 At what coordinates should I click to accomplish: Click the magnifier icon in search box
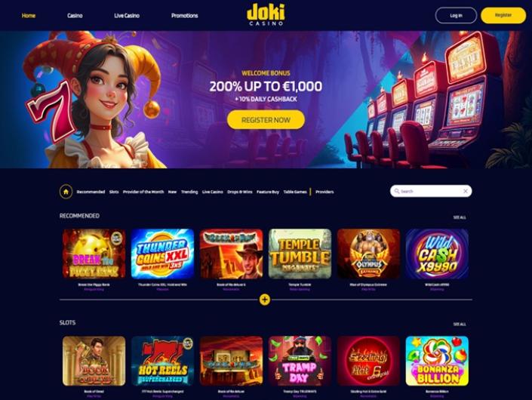pyautogui.click(x=397, y=192)
